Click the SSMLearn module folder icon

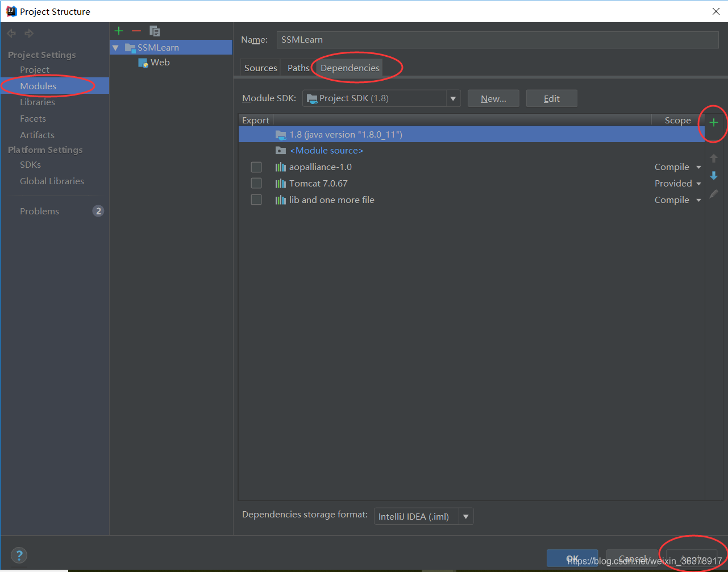[x=130, y=48]
